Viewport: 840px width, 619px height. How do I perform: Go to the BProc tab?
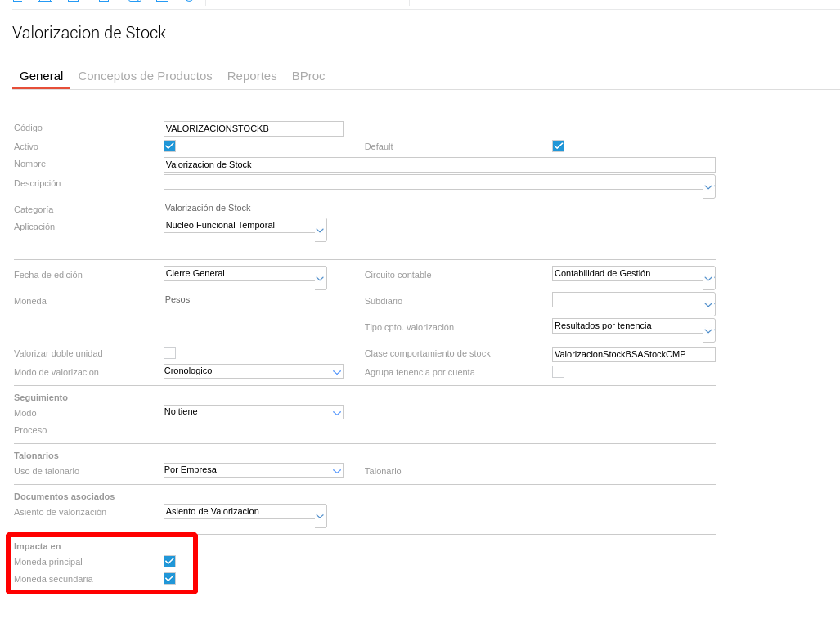(x=308, y=76)
